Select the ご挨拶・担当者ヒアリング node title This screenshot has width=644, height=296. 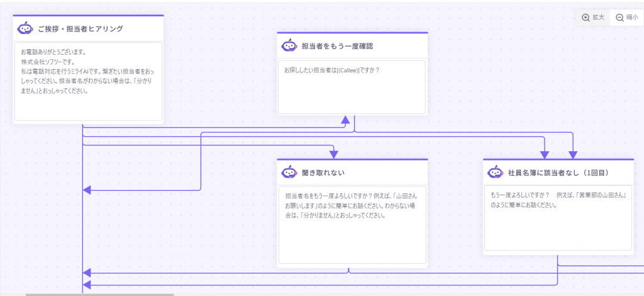[80, 29]
